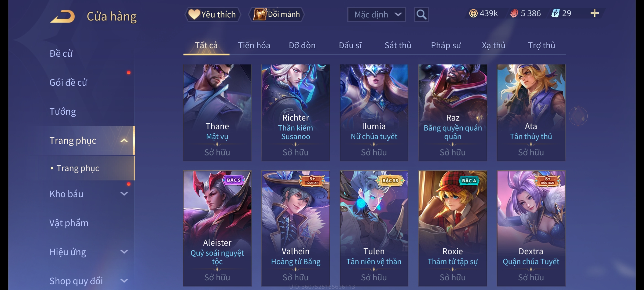Tap the gold coin balance icon

(x=473, y=13)
